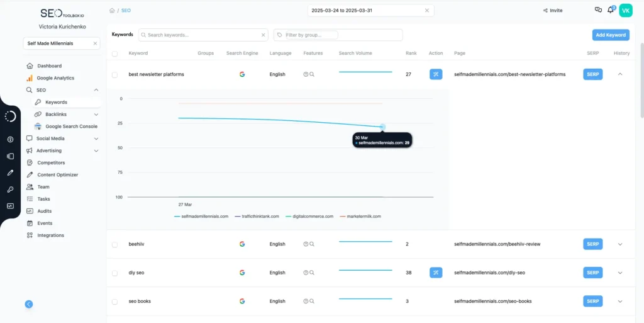
Task: Click the Backlinks chain icon
Action: point(38,114)
